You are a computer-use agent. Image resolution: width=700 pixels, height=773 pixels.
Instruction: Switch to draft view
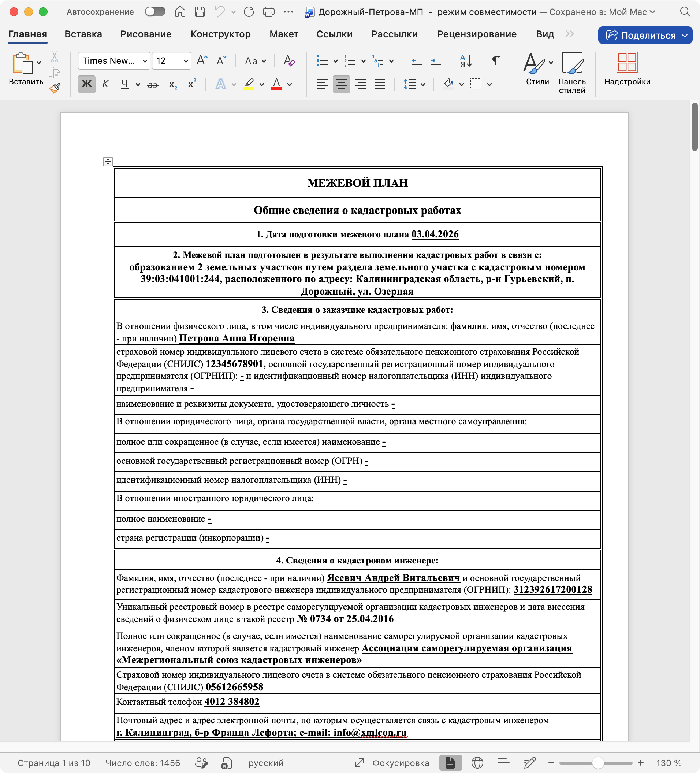(x=530, y=763)
